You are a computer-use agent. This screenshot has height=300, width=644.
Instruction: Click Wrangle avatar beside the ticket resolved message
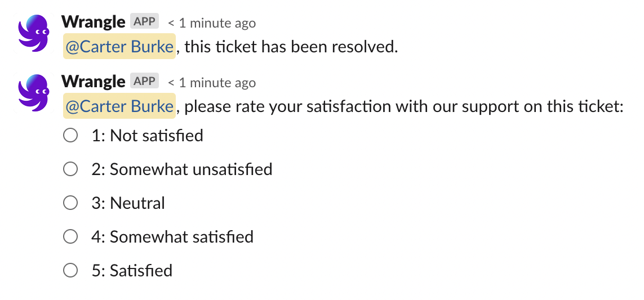click(x=34, y=33)
